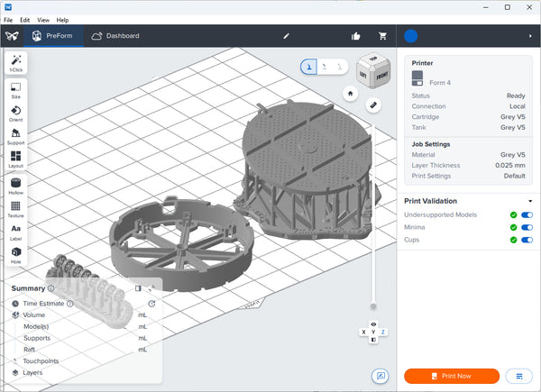
Task: Toggle the Minima validation switch
Action: [527, 227]
